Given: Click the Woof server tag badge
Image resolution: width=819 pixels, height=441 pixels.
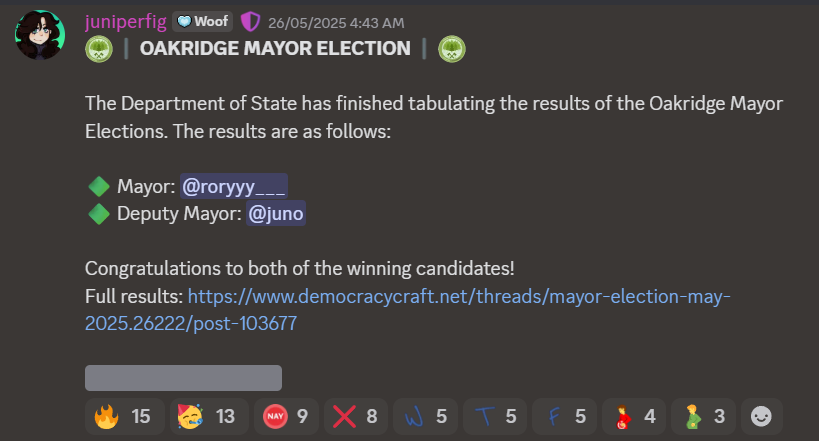Looking at the screenshot, I should click(x=203, y=22).
